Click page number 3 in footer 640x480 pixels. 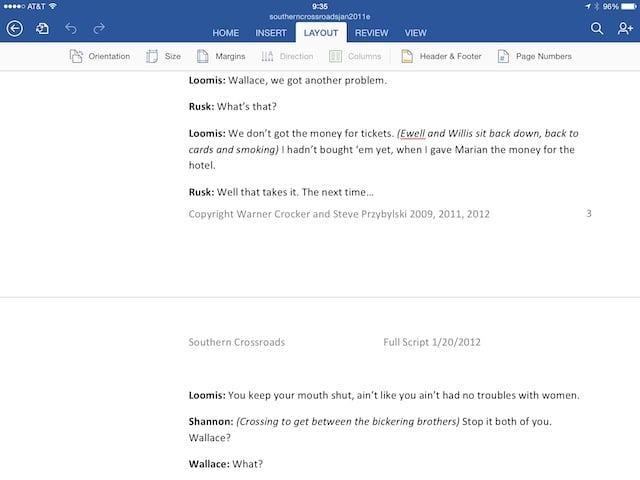[x=589, y=213]
